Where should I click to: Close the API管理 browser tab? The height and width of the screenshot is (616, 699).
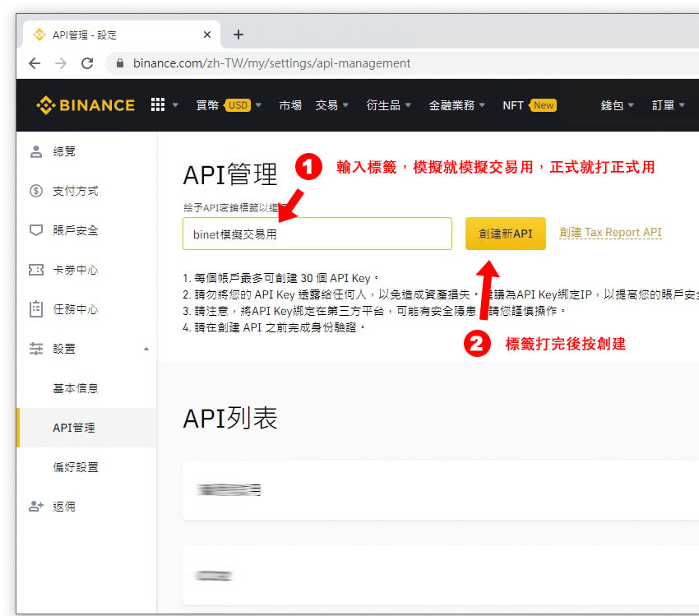pos(207,35)
